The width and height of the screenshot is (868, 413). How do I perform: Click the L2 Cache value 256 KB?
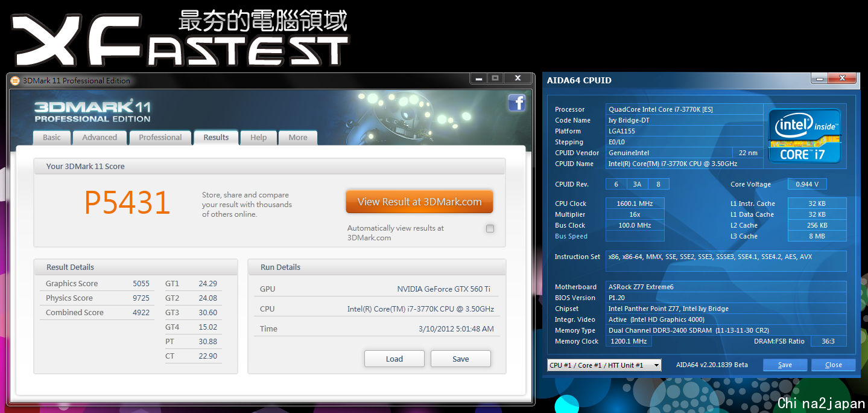click(x=817, y=225)
